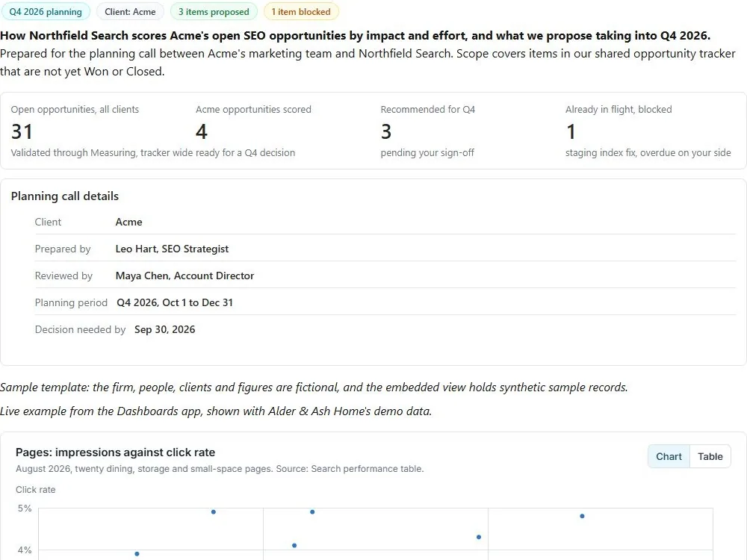Click 'Maya Chen, Account Director'

185,276
